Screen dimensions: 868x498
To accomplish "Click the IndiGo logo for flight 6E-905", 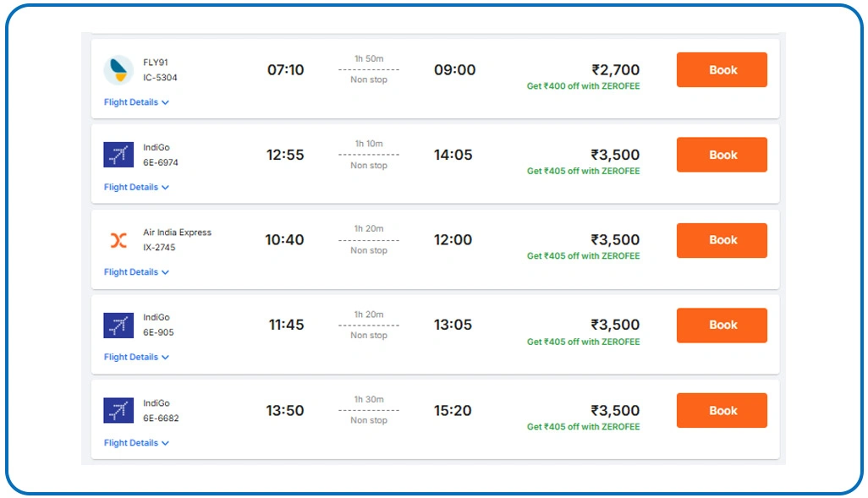I will click(118, 325).
